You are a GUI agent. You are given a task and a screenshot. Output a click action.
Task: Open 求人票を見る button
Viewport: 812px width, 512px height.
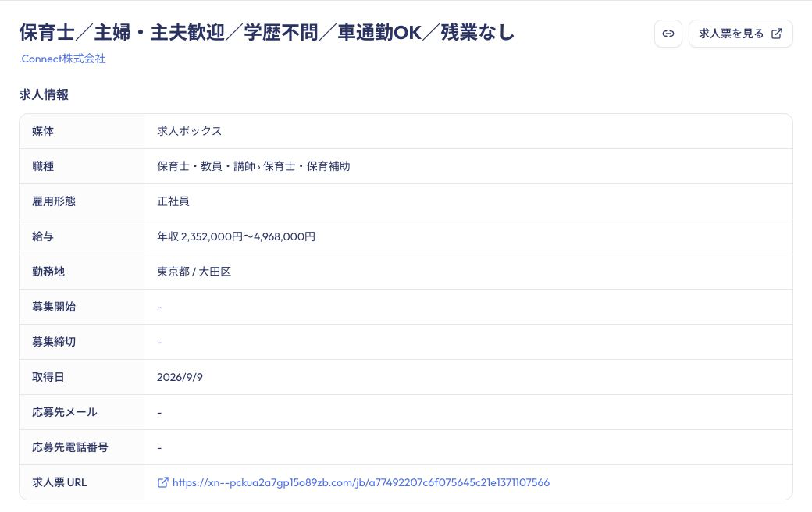740,34
